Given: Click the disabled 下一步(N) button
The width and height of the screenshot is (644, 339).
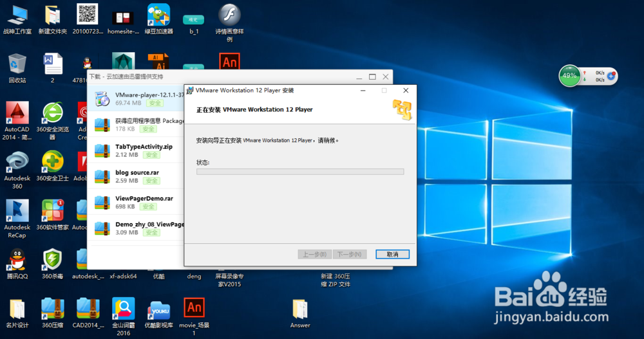Looking at the screenshot, I should pos(349,255).
